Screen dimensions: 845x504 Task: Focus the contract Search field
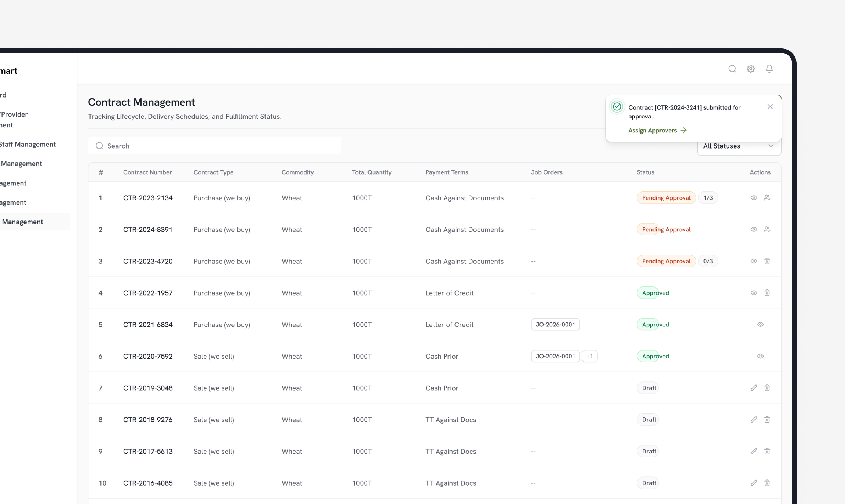[x=215, y=146]
